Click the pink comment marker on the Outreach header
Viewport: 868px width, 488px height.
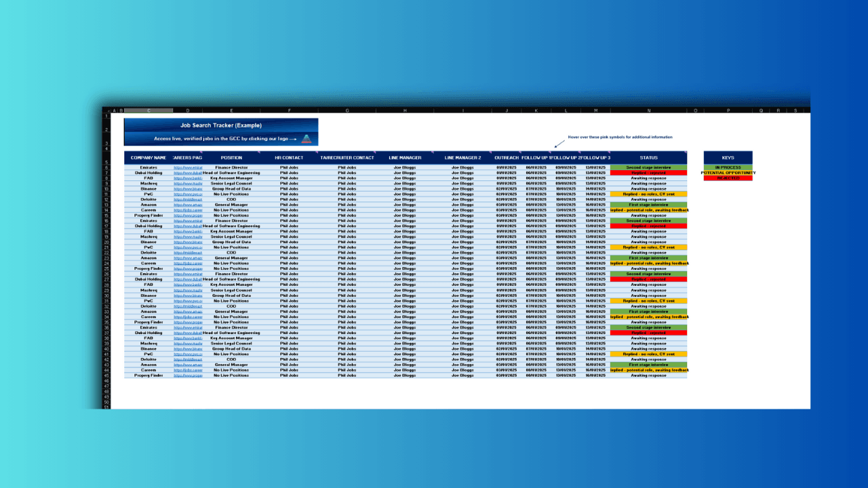click(520, 152)
